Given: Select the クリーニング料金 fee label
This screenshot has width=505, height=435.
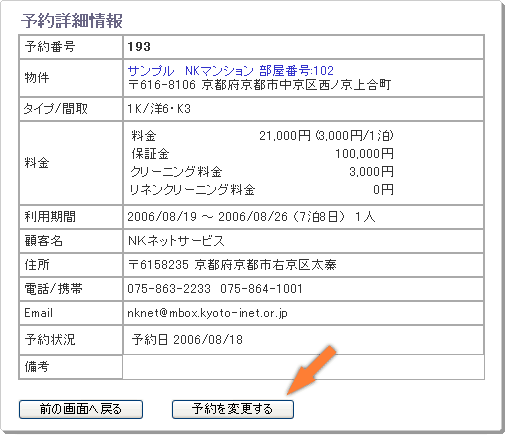Looking at the screenshot, I should coord(176,172).
